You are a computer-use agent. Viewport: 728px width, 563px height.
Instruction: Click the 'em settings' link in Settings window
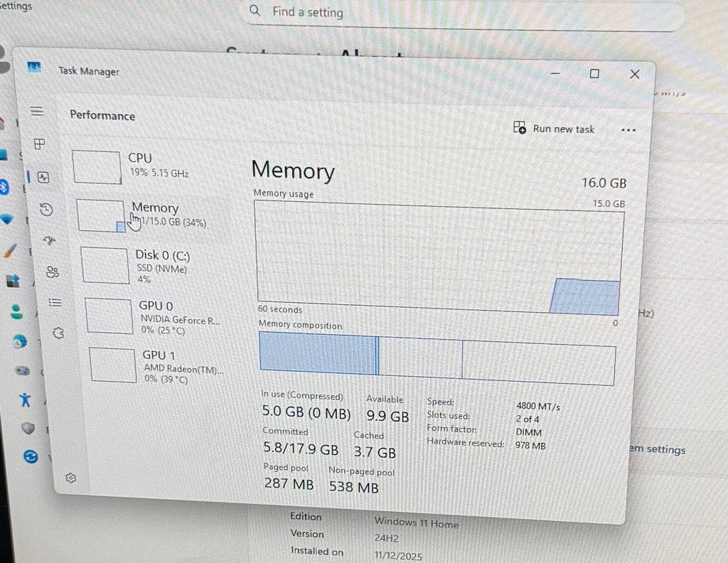pyautogui.click(x=657, y=449)
